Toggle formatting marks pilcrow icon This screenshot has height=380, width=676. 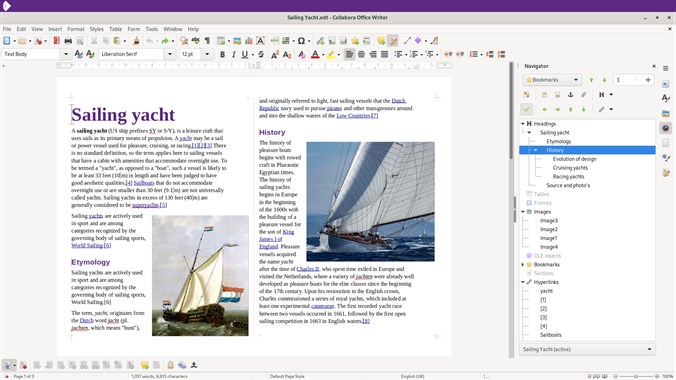(x=207, y=41)
